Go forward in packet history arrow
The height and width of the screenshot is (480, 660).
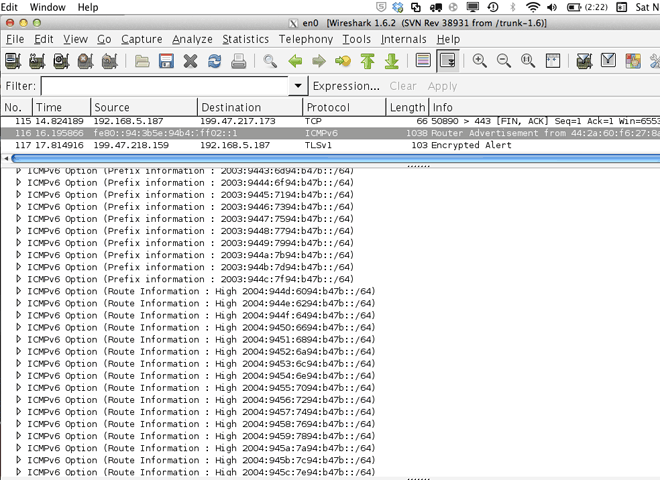(x=319, y=61)
